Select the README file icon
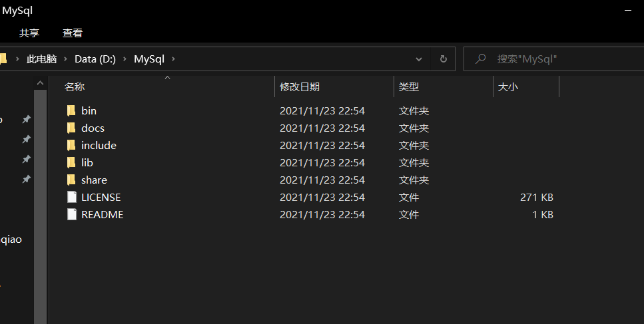 pos(72,214)
